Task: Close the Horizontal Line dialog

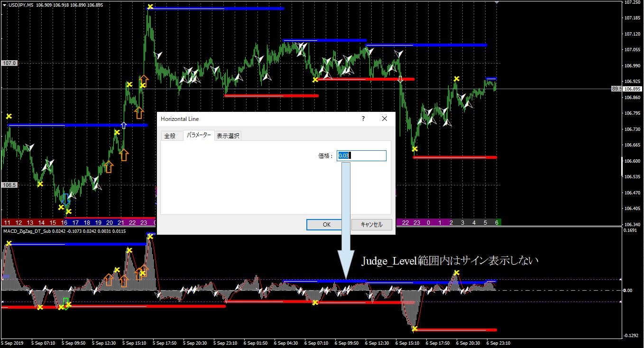Action: [385, 119]
